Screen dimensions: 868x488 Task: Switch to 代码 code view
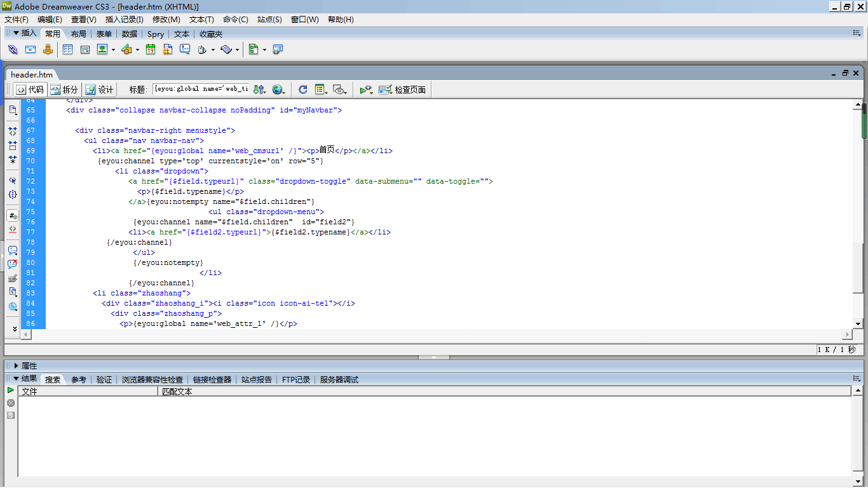(x=30, y=90)
